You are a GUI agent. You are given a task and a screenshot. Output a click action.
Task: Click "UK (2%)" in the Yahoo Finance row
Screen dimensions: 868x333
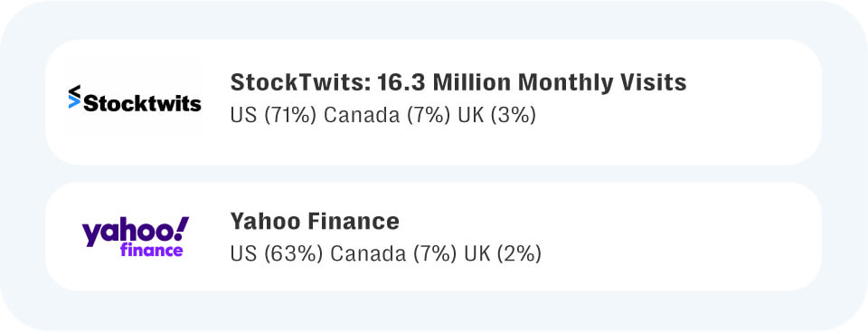point(503,253)
